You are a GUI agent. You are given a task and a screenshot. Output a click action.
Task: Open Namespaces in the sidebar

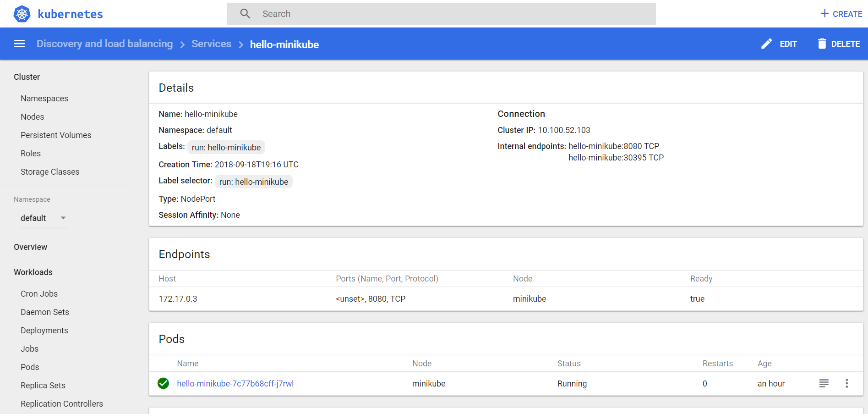click(44, 99)
